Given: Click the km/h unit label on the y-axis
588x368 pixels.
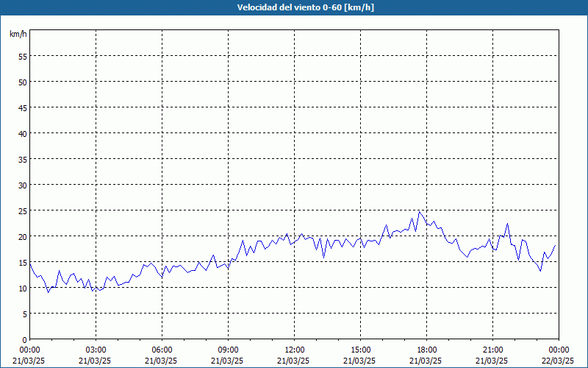Looking at the screenshot, I should pos(18,35).
